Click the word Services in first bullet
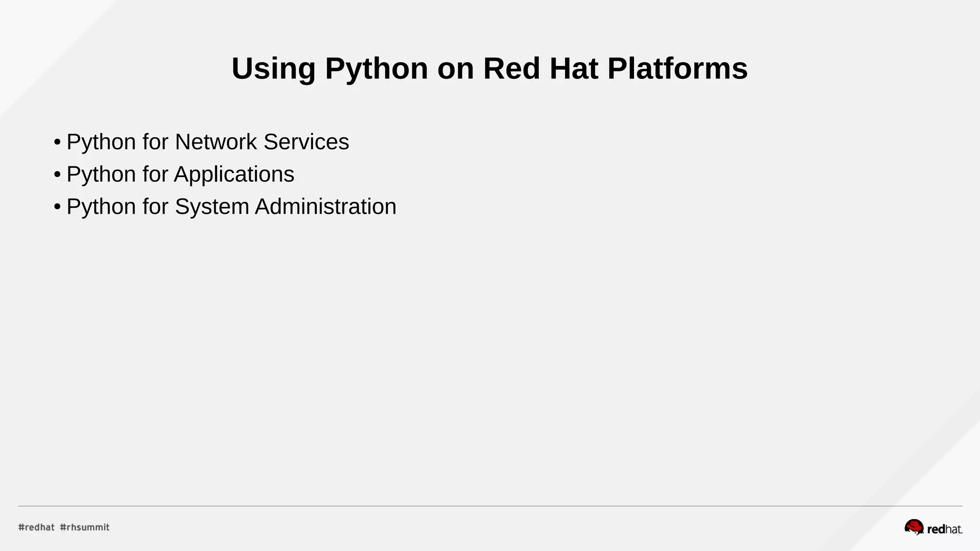This screenshot has width=980, height=551. (x=306, y=142)
